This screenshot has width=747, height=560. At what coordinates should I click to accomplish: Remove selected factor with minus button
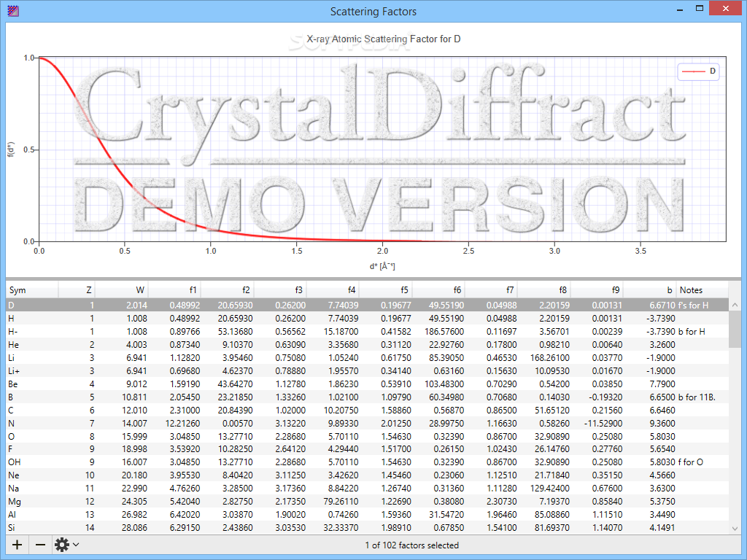(x=41, y=545)
